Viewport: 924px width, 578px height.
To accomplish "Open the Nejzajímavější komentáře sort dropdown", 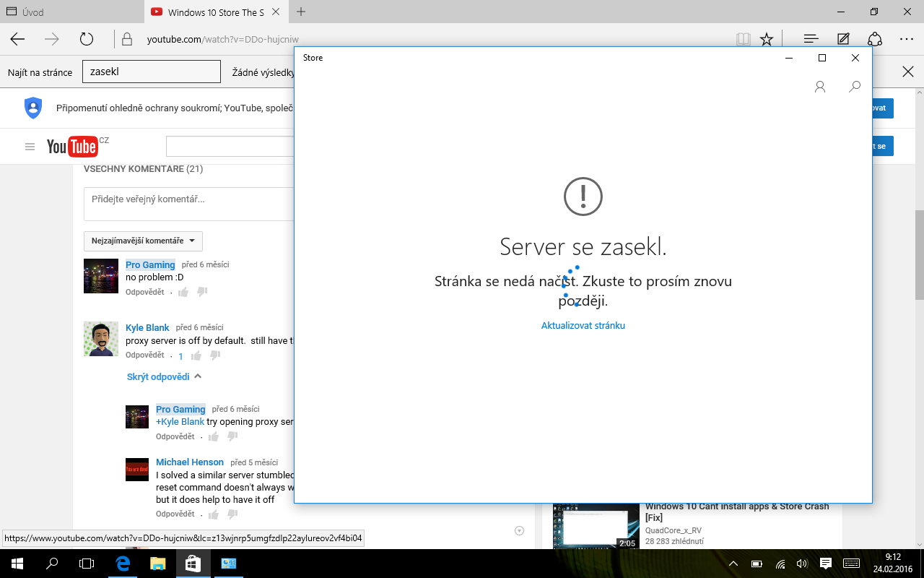I will [x=143, y=241].
